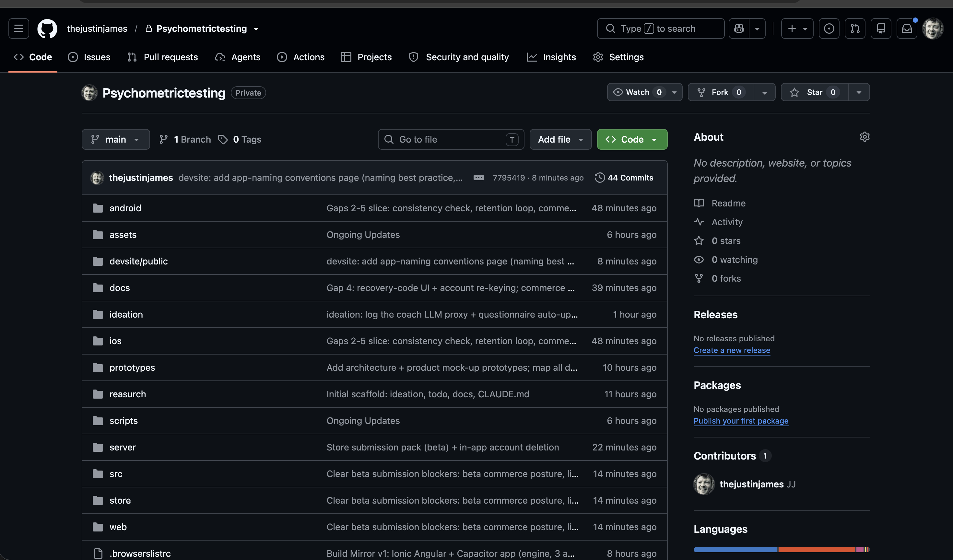Focus the Go to file field

pos(451,140)
